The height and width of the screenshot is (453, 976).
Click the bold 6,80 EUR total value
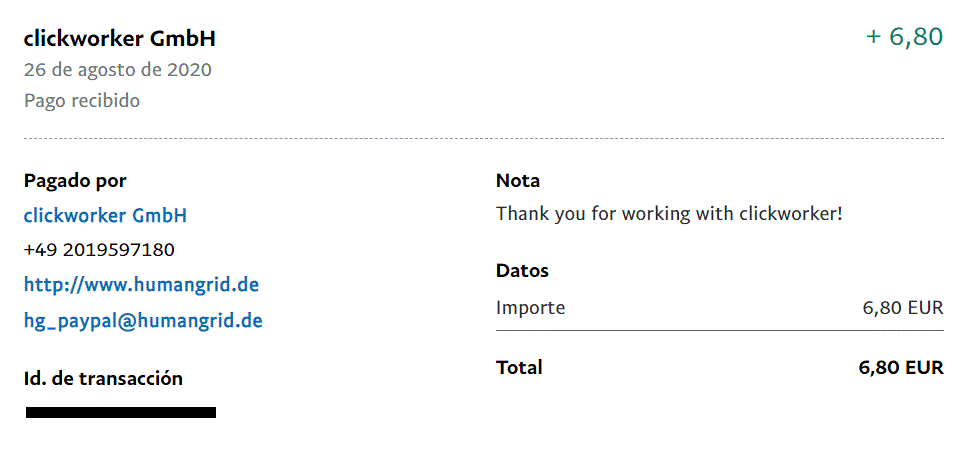[901, 367]
